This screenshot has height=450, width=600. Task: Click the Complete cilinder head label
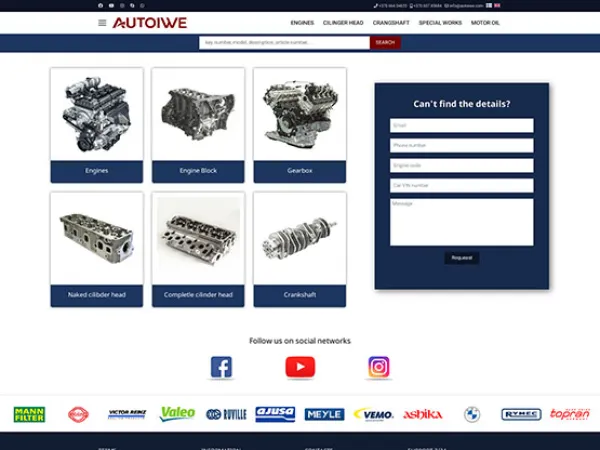click(x=198, y=295)
